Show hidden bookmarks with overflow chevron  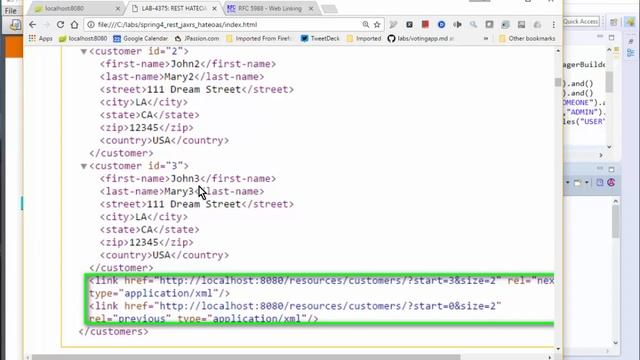(x=486, y=38)
